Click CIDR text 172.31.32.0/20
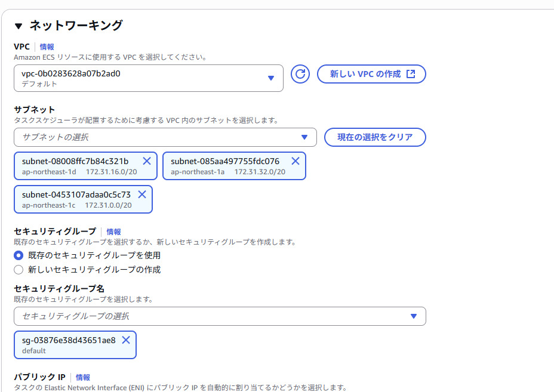The width and height of the screenshot is (554, 392). point(260,172)
